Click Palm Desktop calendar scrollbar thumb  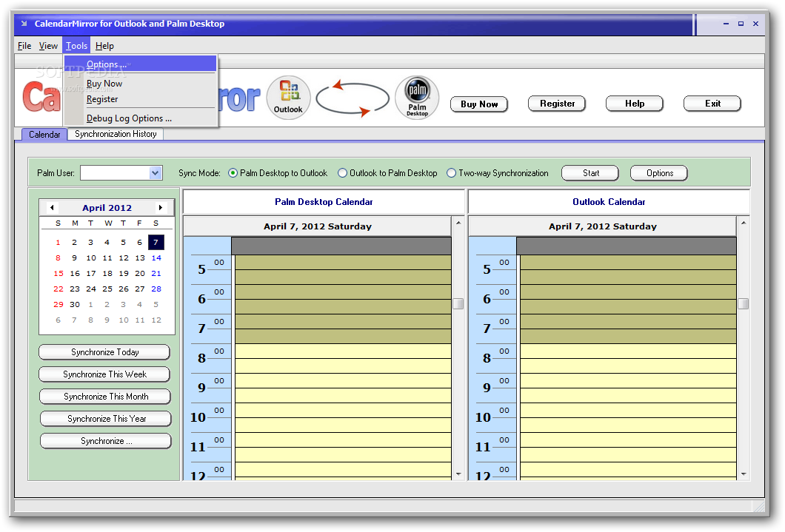click(458, 303)
